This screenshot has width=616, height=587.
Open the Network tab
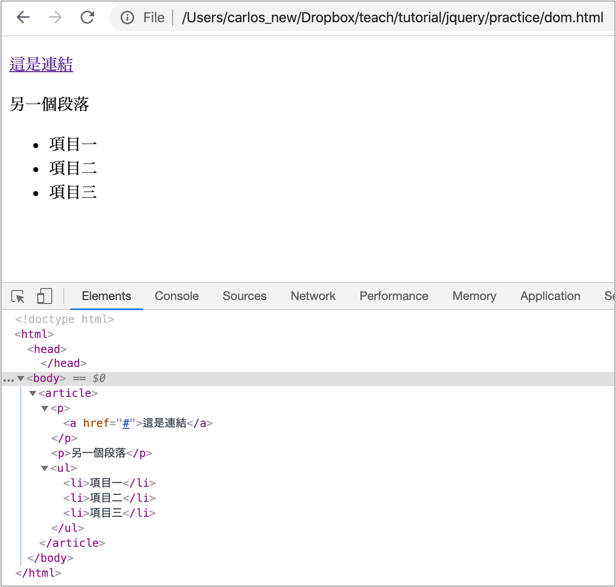point(313,296)
